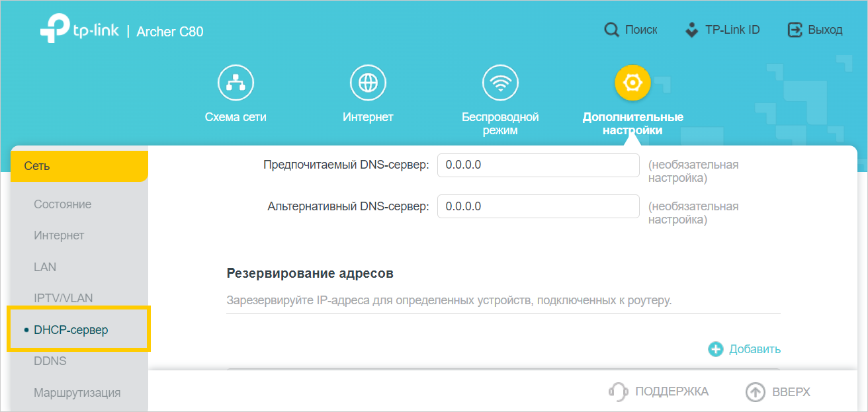The width and height of the screenshot is (868, 412).
Task: Focus the Альтернативный DNS-сервер field
Action: click(x=538, y=206)
